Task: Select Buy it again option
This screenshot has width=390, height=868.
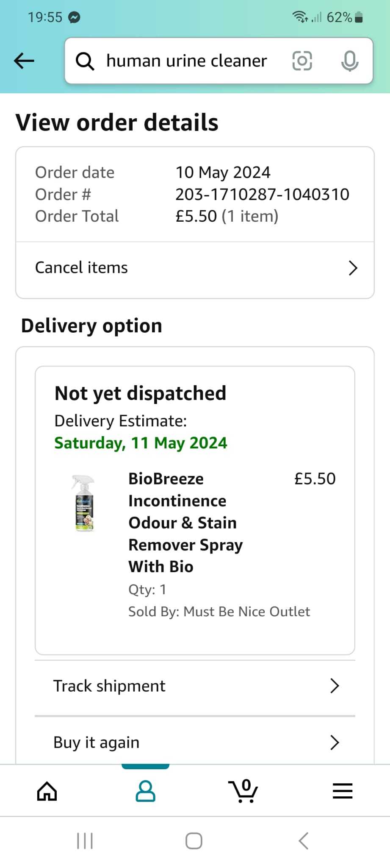Action: click(x=195, y=742)
